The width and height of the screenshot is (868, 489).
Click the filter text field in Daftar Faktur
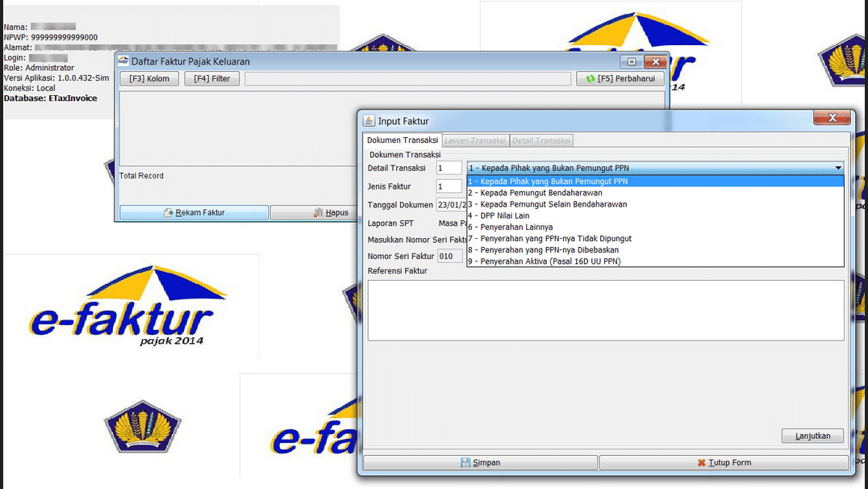[x=407, y=78]
